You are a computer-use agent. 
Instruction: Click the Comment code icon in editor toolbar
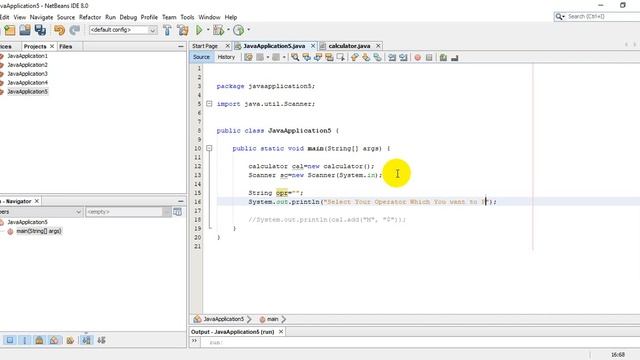(x=443, y=58)
